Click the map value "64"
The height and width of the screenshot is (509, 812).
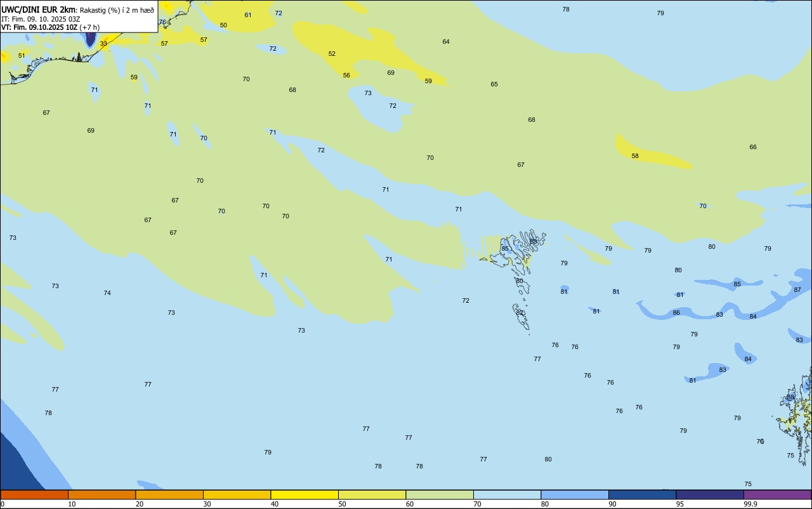pos(446,42)
